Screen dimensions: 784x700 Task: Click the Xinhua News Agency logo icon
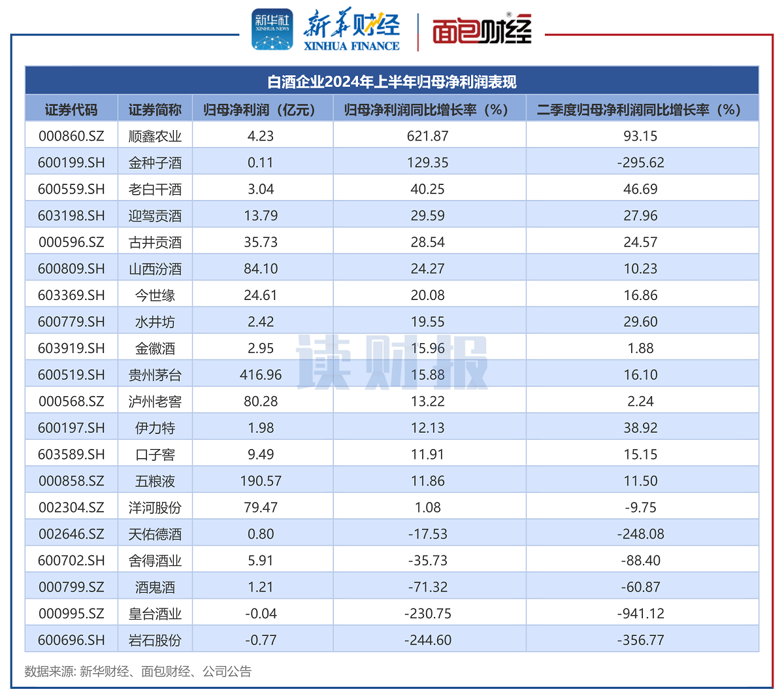pos(272,29)
